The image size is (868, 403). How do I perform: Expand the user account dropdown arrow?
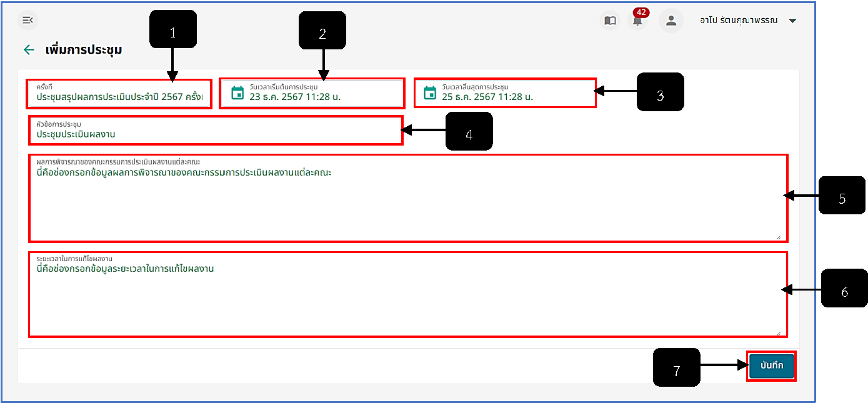click(x=792, y=21)
